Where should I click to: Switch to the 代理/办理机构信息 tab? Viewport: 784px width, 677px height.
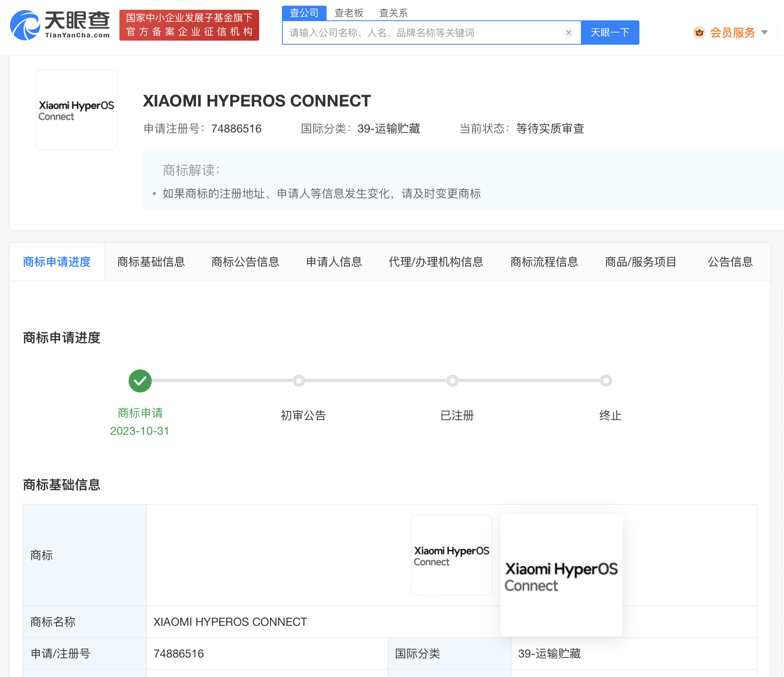click(x=436, y=262)
